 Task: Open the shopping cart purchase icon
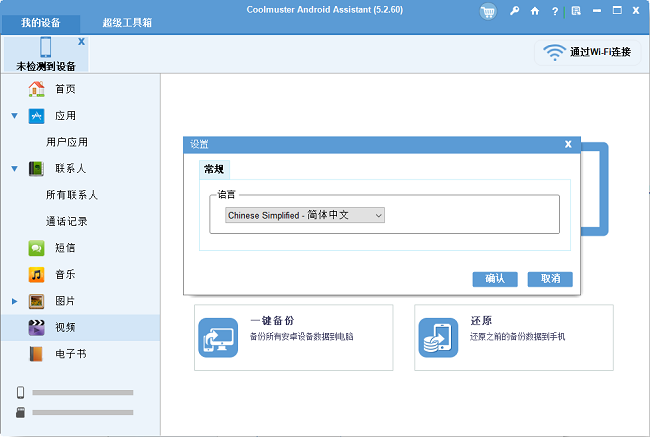point(488,11)
